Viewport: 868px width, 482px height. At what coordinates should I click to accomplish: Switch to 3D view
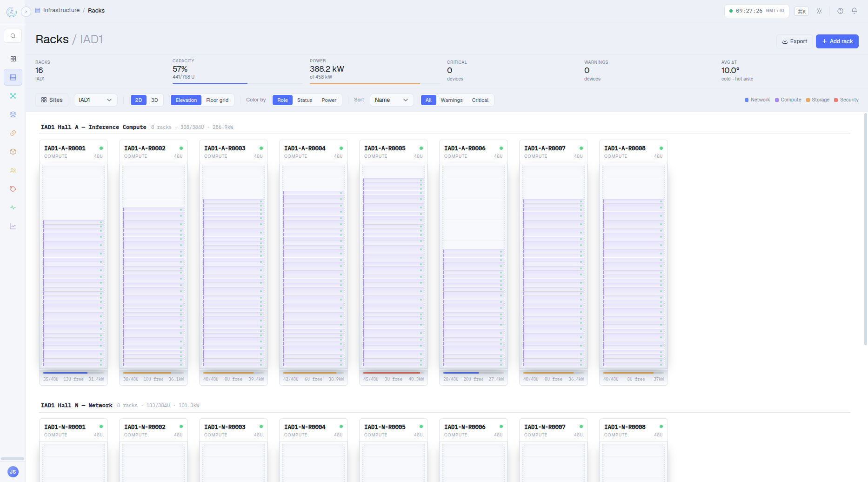(155, 100)
